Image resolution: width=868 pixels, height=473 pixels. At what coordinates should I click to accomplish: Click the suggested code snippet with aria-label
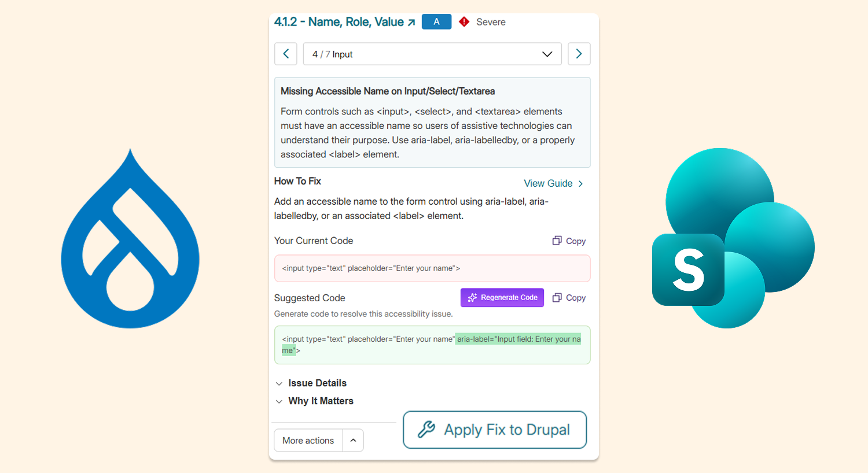(x=432, y=345)
